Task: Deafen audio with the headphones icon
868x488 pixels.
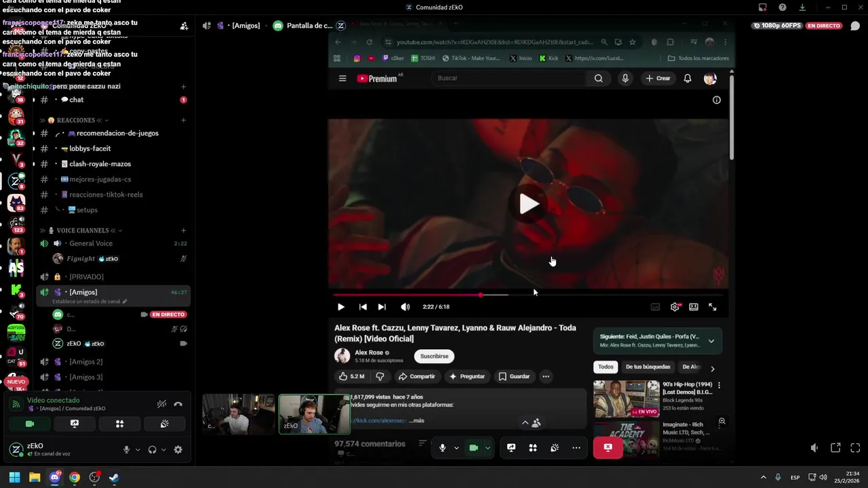Action: [x=153, y=449]
